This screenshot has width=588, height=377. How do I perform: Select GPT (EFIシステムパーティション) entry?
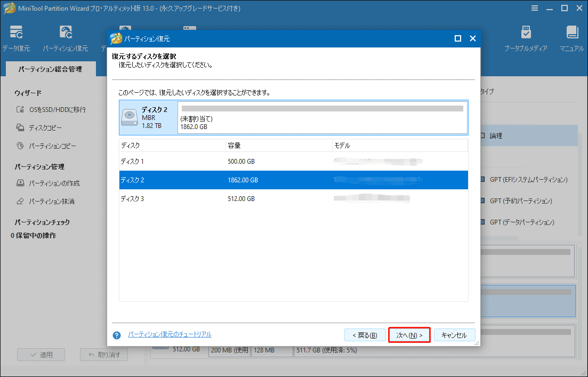pyautogui.click(x=528, y=180)
